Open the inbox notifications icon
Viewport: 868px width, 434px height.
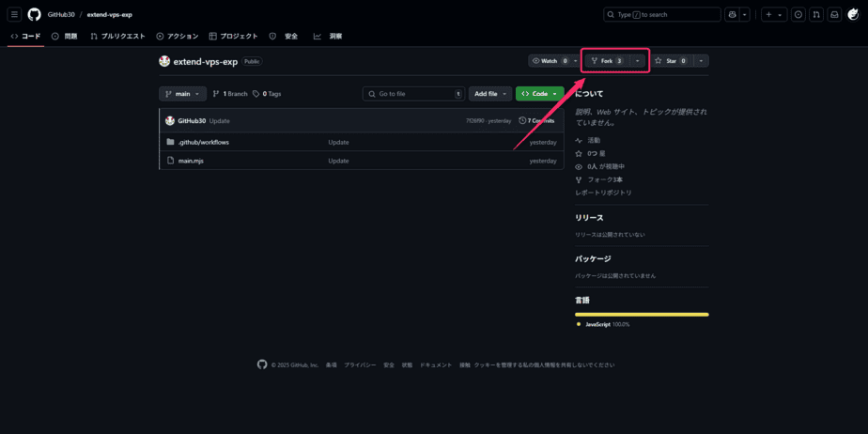(x=834, y=15)
